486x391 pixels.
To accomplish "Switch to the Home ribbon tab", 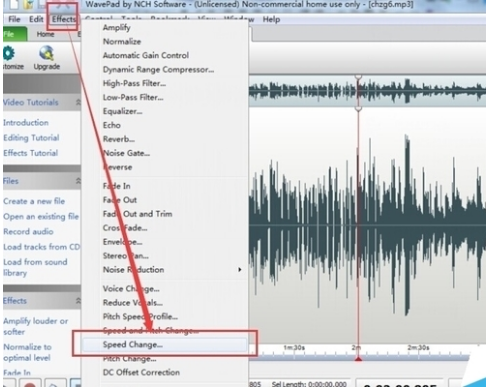I will (x=45, y=34).
